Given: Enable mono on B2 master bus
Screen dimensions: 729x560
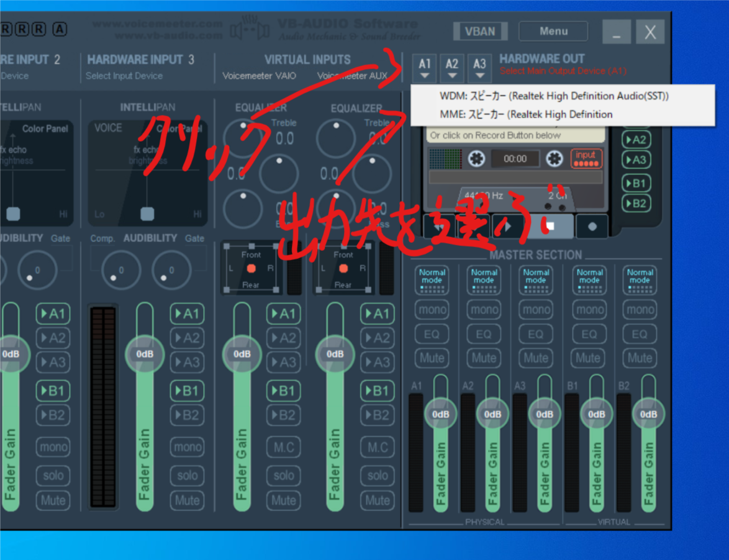Looking at the screenshot, I should pyautogui.click(x=640, y=310).
